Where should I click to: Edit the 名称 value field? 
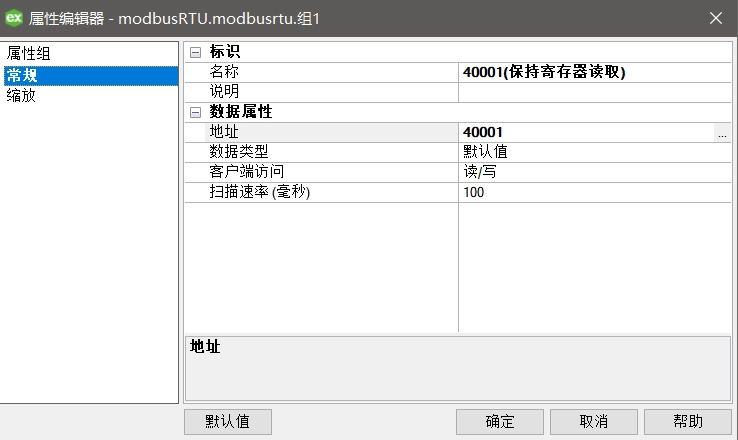[594, 72]
